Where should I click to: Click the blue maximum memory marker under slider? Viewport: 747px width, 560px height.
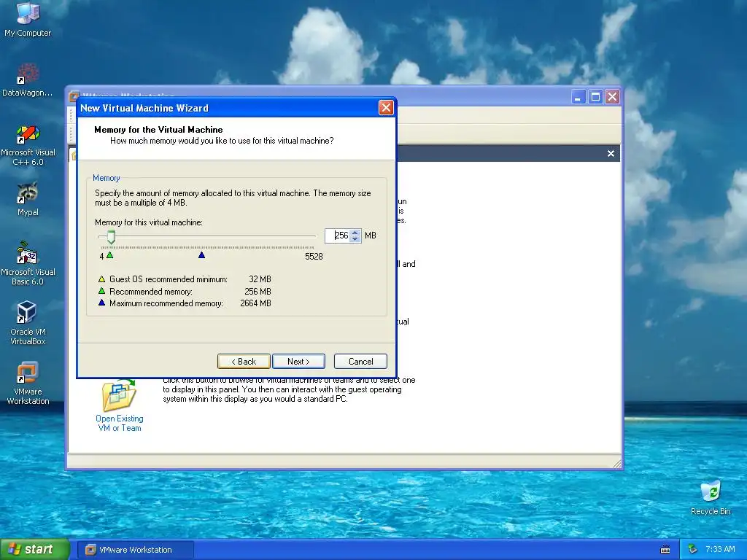pos(201,255)
